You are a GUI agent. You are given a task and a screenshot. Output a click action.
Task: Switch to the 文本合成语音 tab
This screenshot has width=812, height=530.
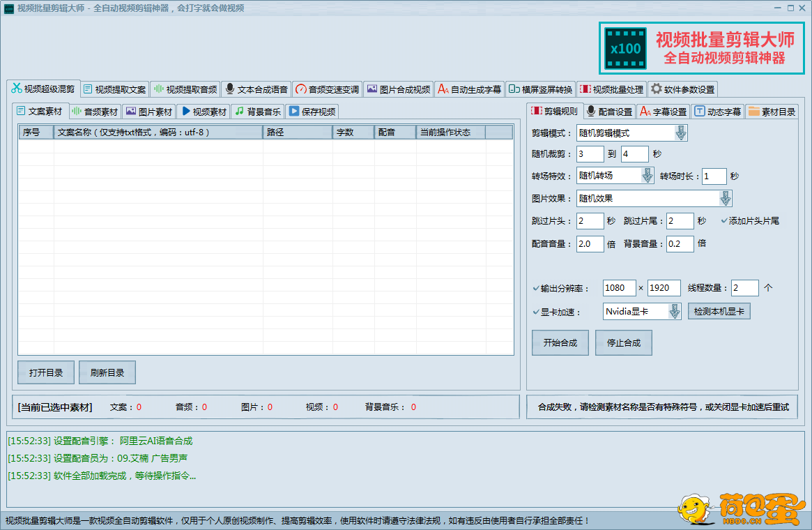click(257, 89)
